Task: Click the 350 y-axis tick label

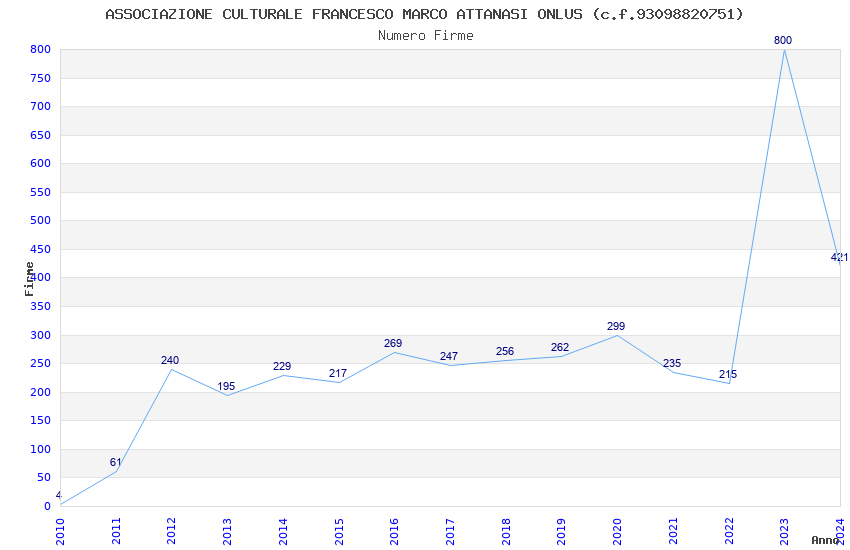Action: click(41, 306)
